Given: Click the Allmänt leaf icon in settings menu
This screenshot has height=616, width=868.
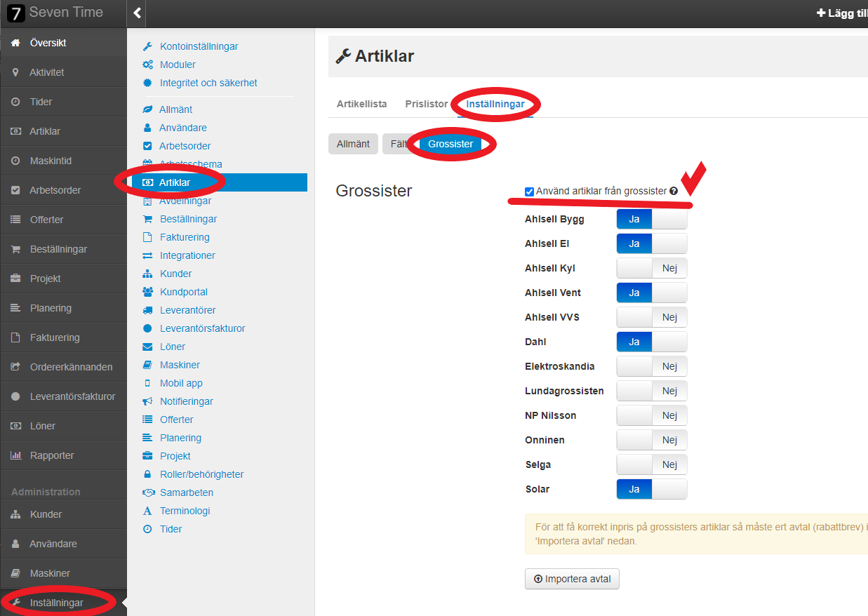Looking at the screenshot, I should [147, 109].
